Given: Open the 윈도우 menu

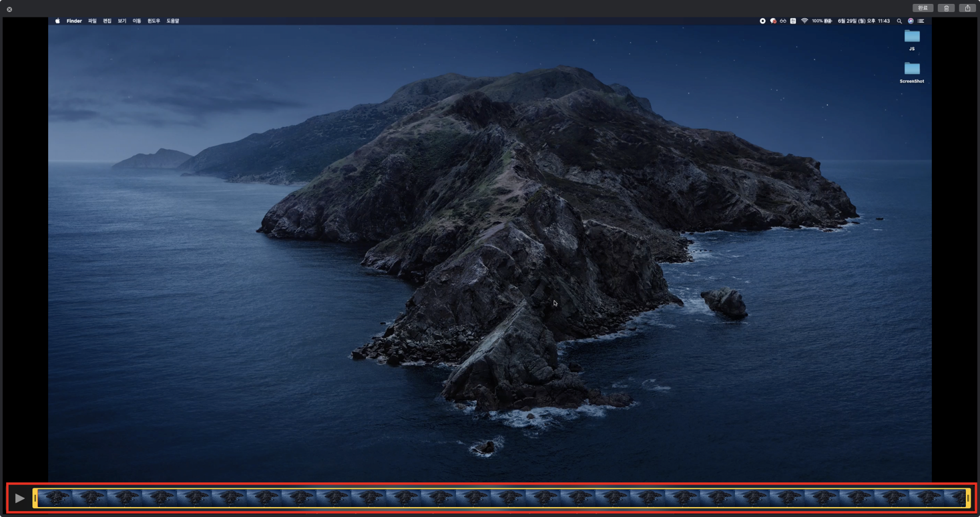Looking at the screenshot, I should pos(154,21).
